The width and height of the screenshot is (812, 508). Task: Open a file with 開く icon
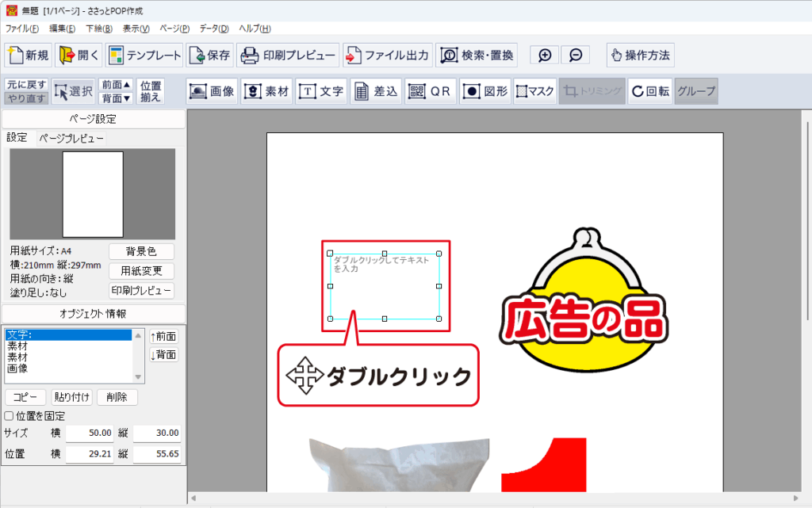point(80,55)
